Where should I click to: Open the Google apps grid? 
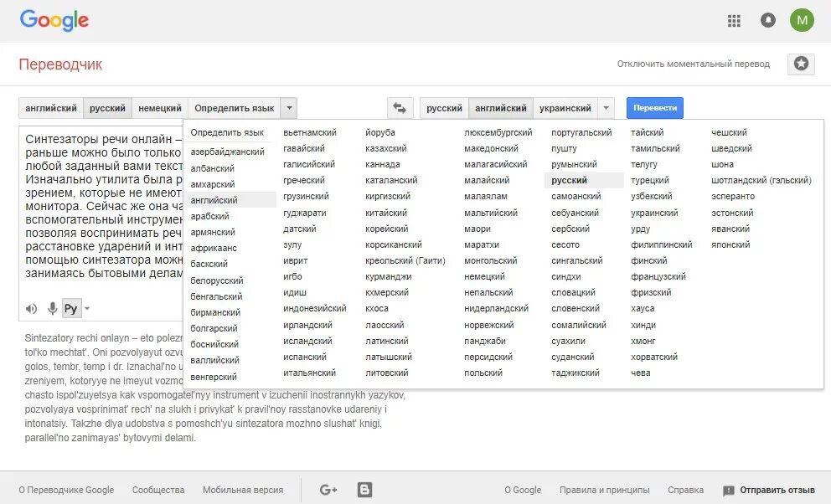tap(735, 20)
